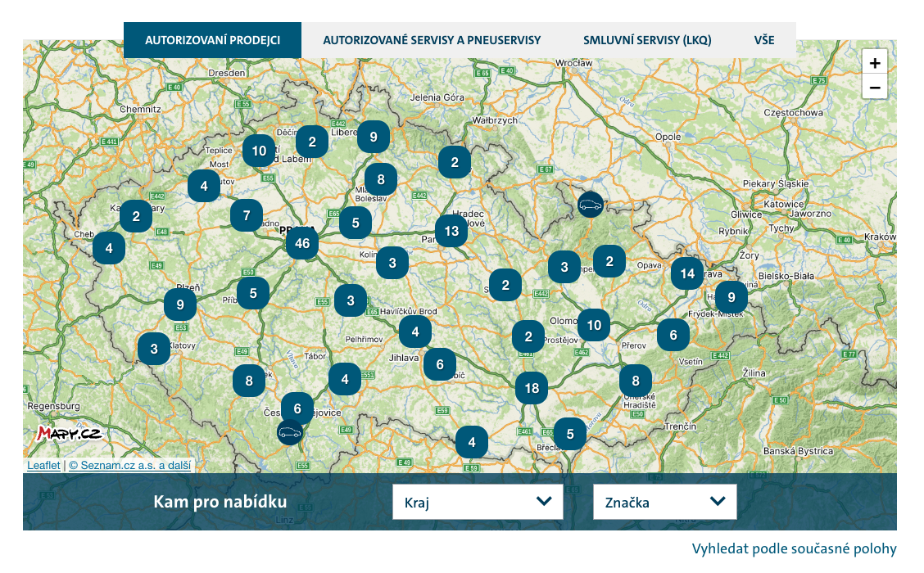Open the 5-dealer cluster northeast of Praha
Image resolution: width=924 pixels, height=573 pixels.
pyautogui.click(x=356, y=223)
